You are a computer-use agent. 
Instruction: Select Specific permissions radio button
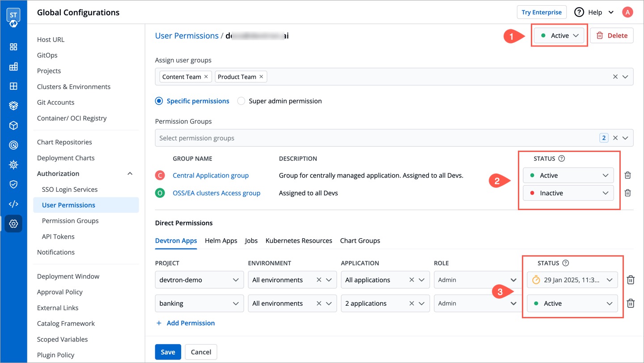159,101
